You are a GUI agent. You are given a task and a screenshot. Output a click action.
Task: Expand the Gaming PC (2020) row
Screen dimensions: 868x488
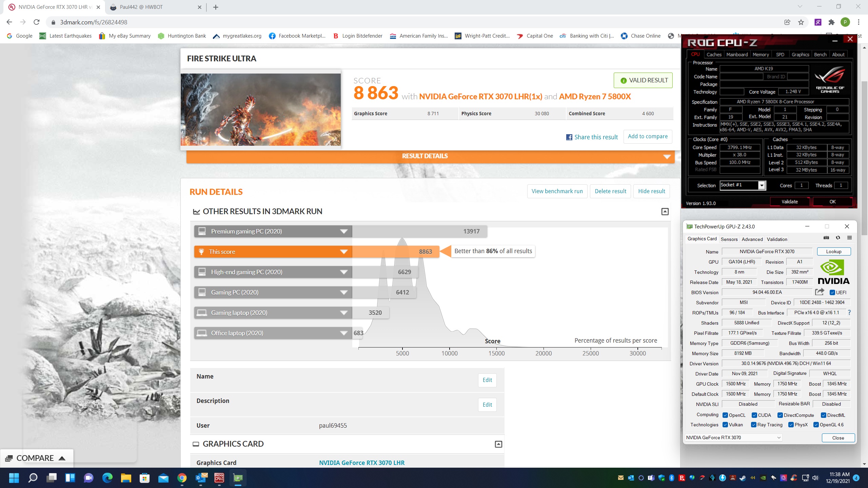[344, 292]
